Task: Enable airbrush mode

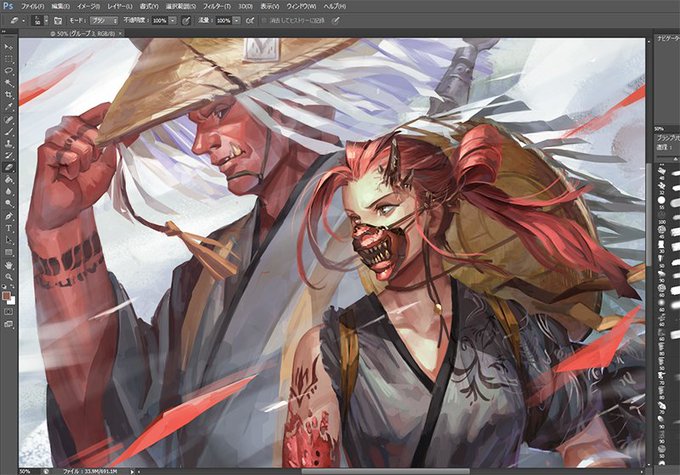Action: [250, 20]
